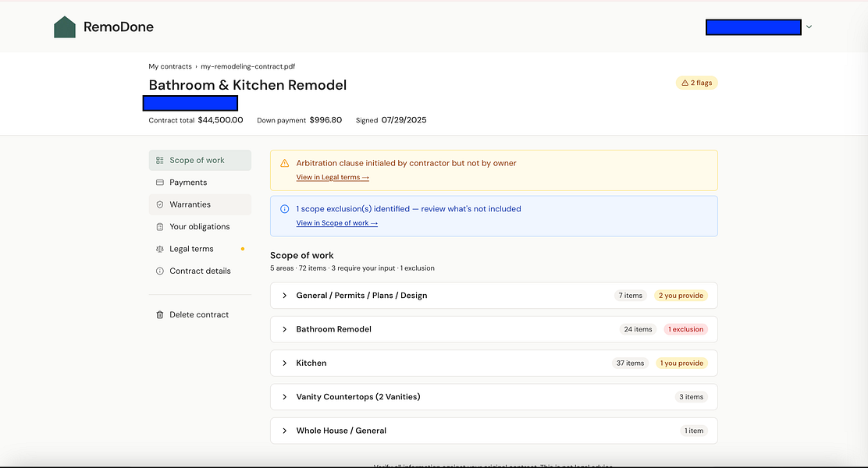The image size is (868, 468).
Task: Select Scope of work in sidebar
Action: (x=200, y=160)
